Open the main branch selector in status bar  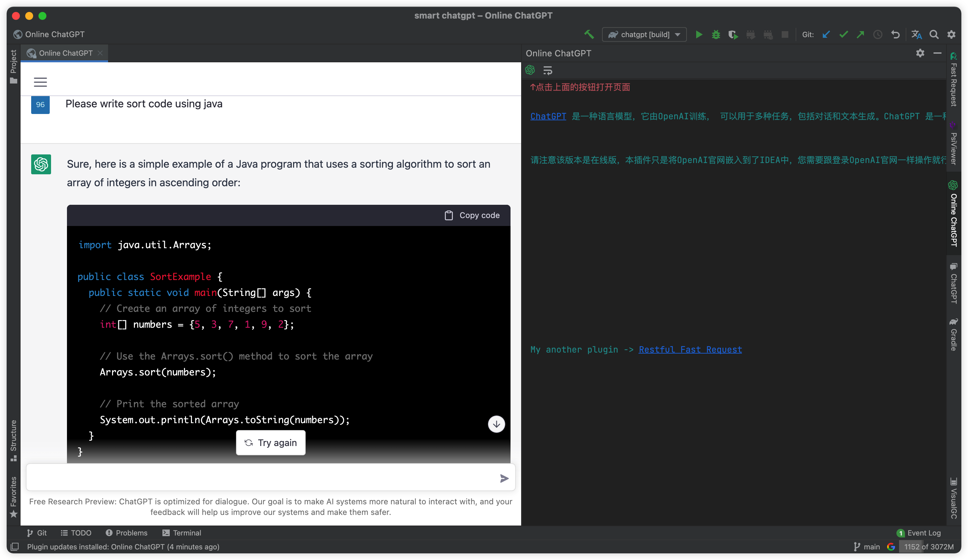867,546
